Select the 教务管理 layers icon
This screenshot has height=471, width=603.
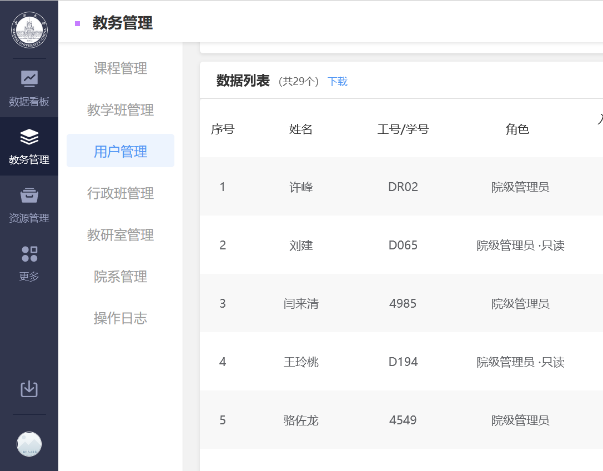click(x=29, y=136)
